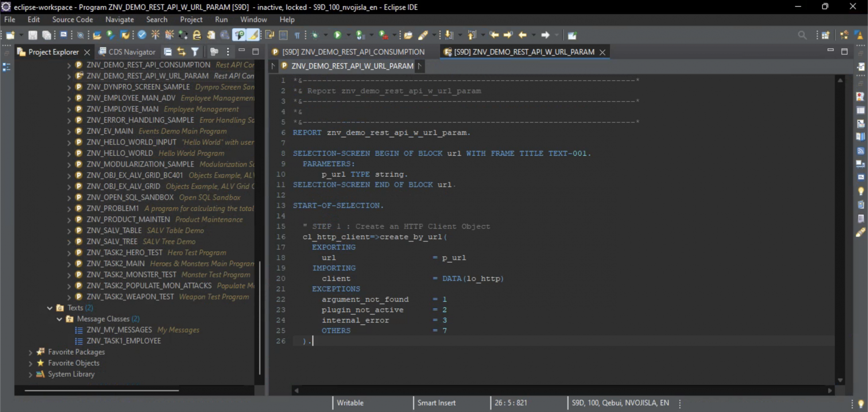
Task: Collapse the Texts node in Project Explorer
Action: pos(50,307)
